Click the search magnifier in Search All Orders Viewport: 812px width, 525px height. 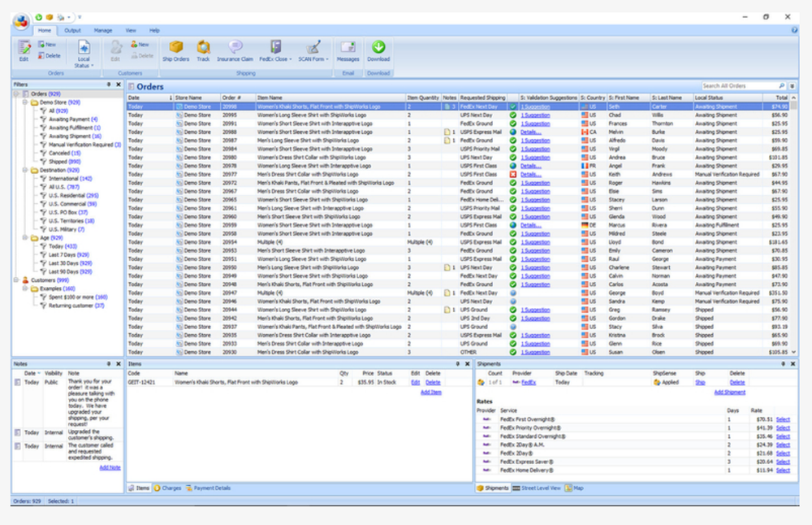781,86
